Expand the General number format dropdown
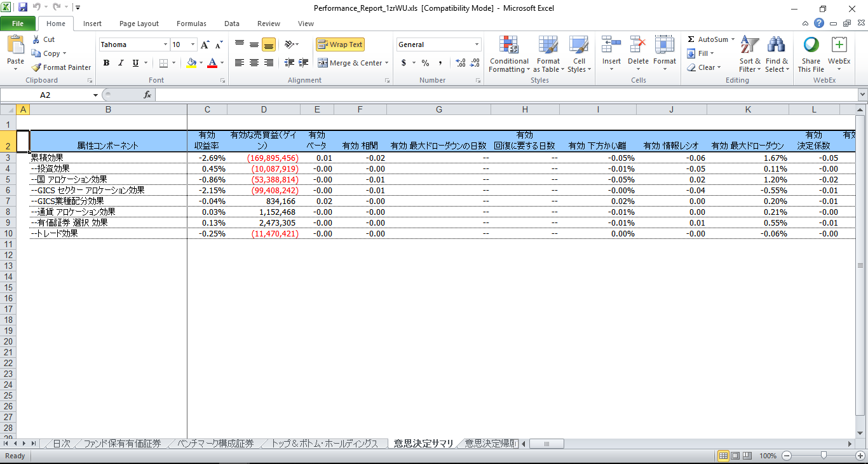 (x=477, y=44)
